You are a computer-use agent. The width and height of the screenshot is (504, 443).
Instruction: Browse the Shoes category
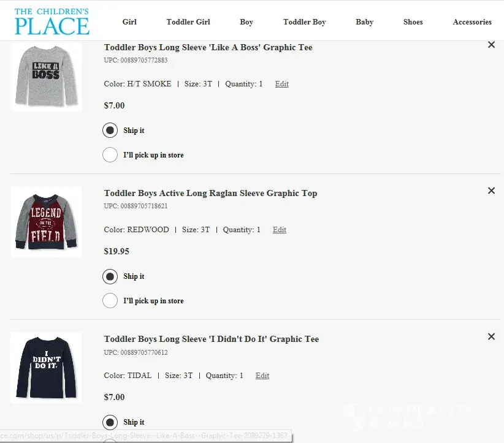(x=413, y=22)
